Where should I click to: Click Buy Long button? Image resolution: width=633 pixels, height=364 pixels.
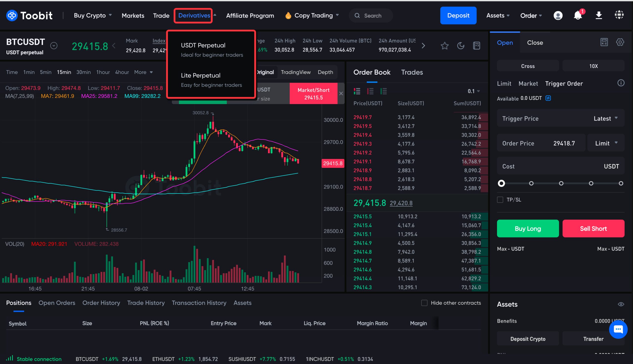[x=528, y=229]
